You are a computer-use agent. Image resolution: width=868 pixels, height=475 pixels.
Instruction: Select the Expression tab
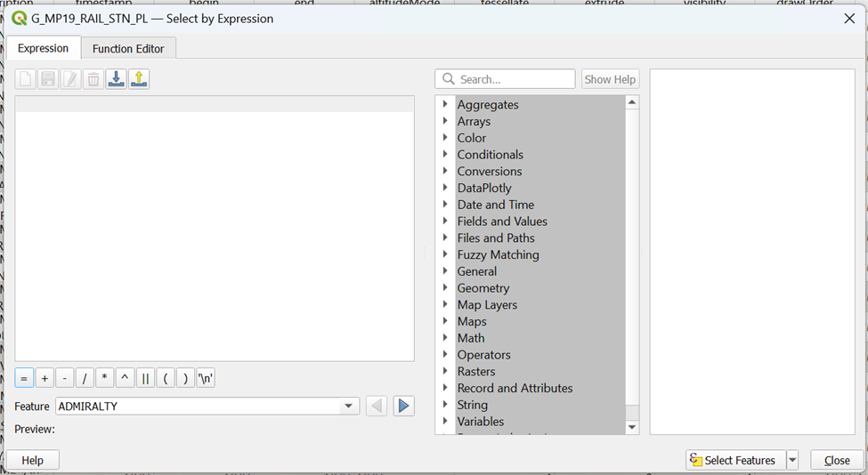pos(43,48)
